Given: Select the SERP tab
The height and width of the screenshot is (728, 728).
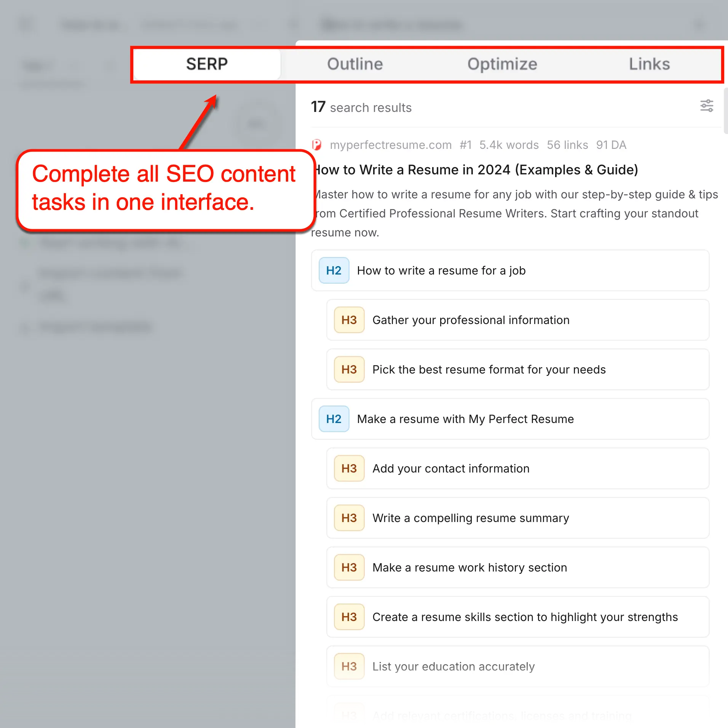Looking at the screenshot, I should [207, 64].
